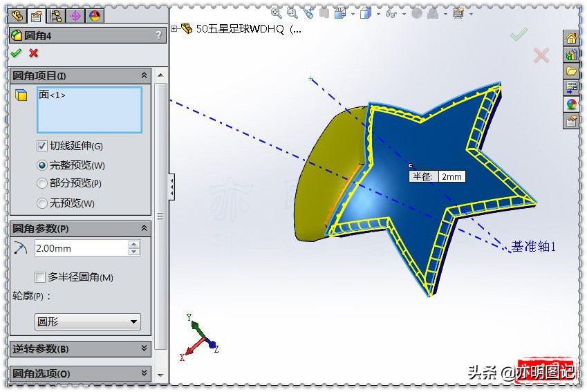Switch to the PropertyManager tab
Viewport: 587px width, 392px height.
37,16
